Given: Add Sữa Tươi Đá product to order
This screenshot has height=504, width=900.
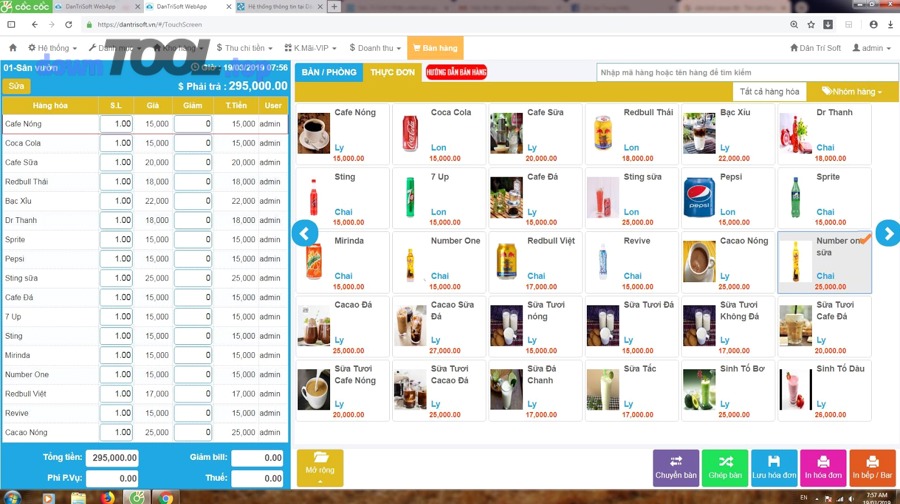Looking at the screenshot, I should tap(633, 326).
